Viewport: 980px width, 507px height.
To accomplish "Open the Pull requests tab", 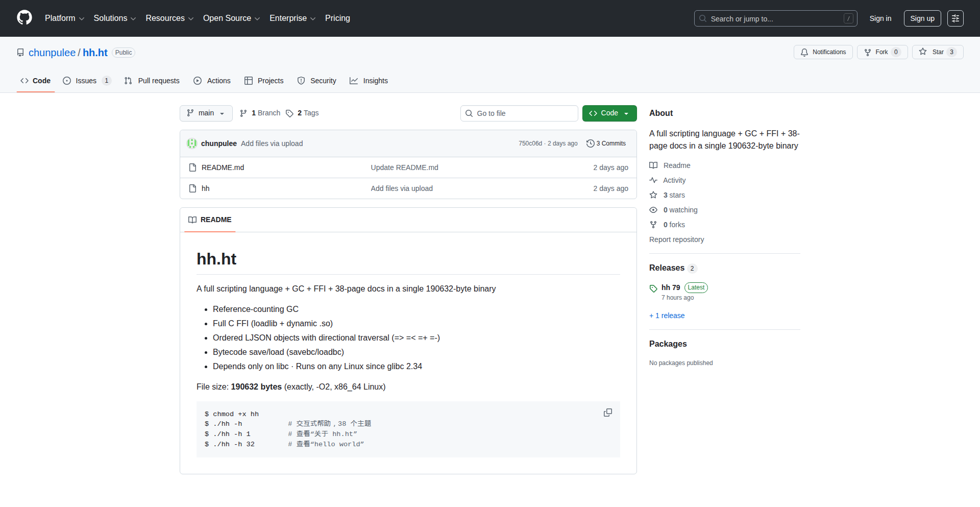I will click(152, 81).
